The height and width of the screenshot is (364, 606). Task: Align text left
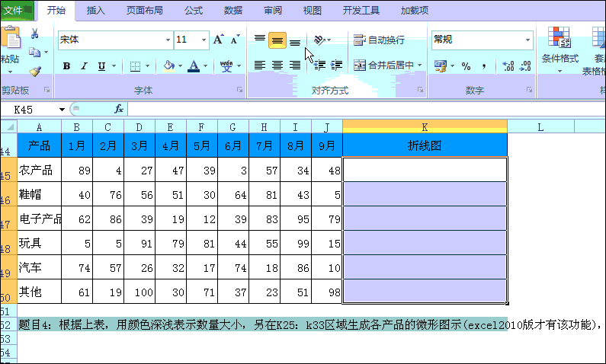click(x=260, y=65)
